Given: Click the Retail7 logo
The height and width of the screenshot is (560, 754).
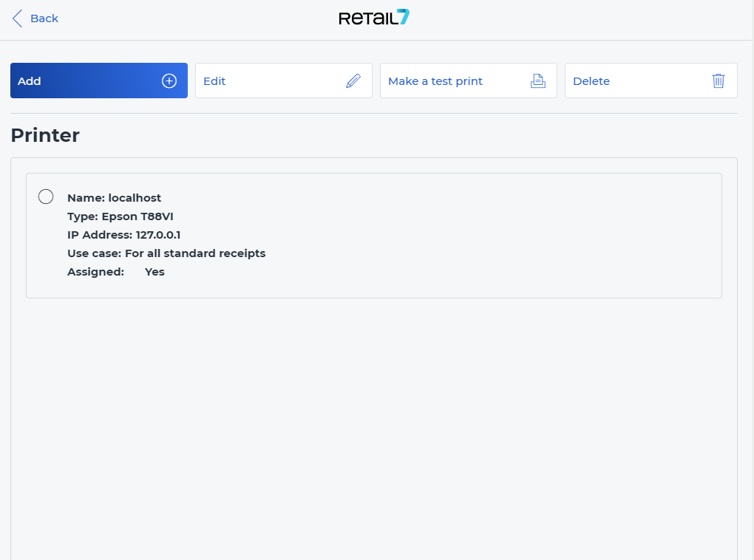Looking at the screenshot, I should coord(374,18).
